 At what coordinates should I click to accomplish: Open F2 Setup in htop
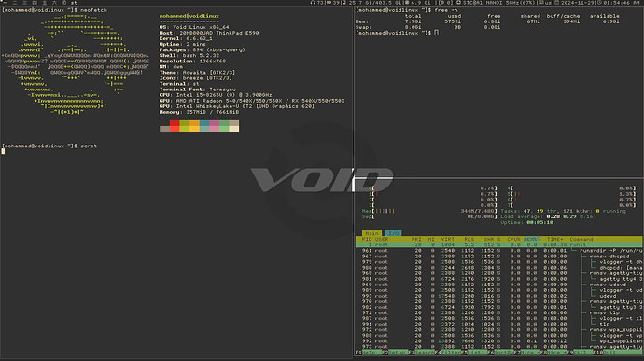coord(395,353)
